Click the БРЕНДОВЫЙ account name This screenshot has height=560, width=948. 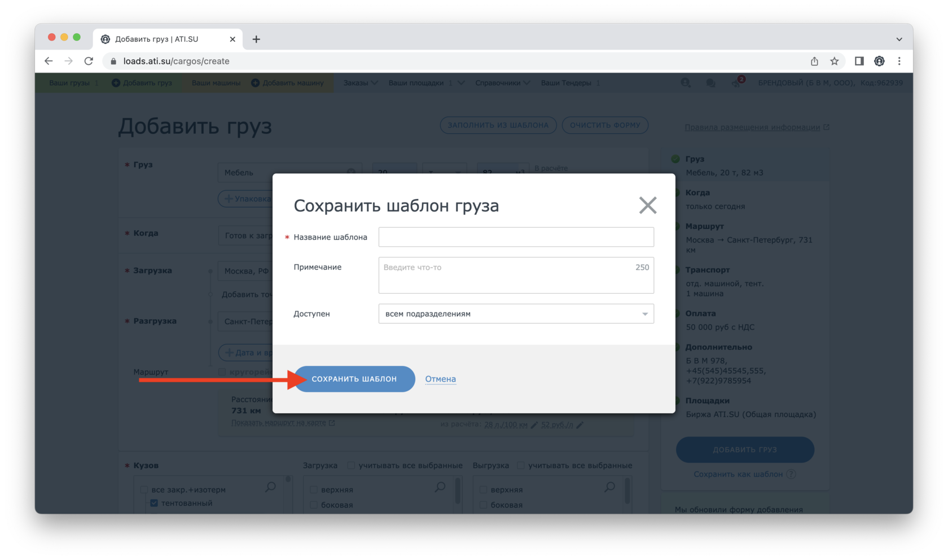(806, 83)
